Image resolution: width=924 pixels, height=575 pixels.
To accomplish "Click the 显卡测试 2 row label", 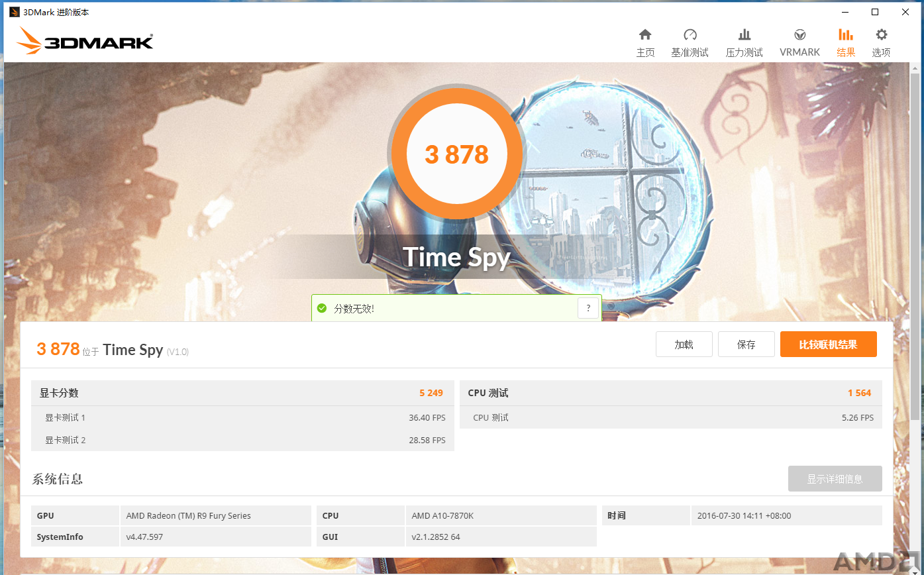I will pos(65,440).
